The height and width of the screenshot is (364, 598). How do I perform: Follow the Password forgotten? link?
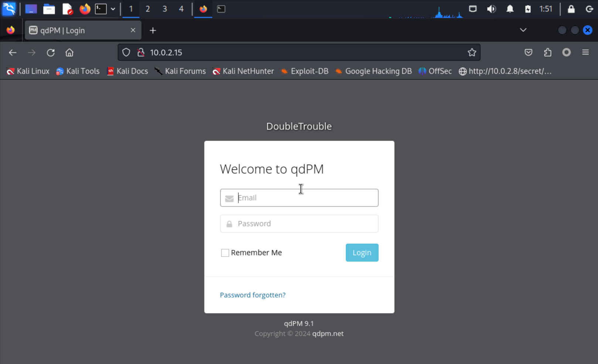coord(253,295)
